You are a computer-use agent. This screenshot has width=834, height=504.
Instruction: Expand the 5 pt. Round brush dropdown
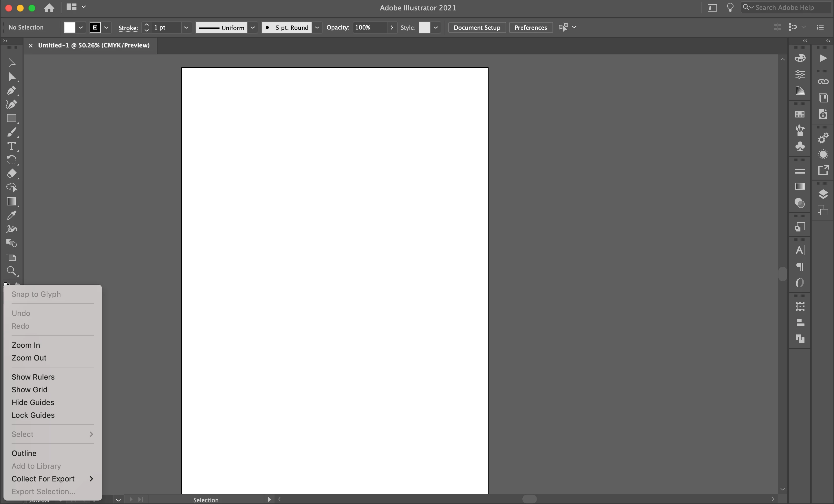click(317, 27)
